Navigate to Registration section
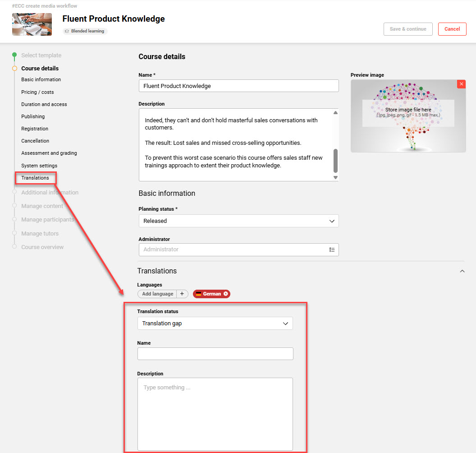The height and width of the screenshot is (453, 476). [x=35, y=129]
